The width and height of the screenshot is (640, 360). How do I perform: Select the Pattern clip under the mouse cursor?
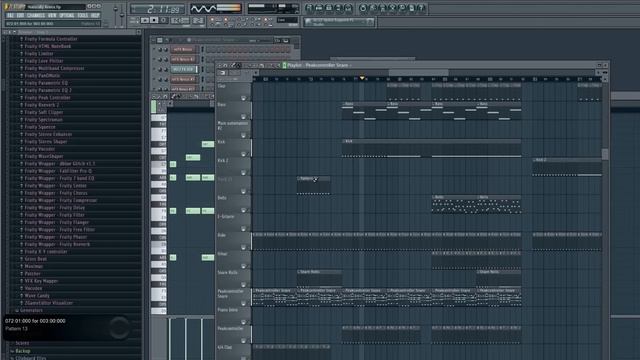tap(313, 185)
